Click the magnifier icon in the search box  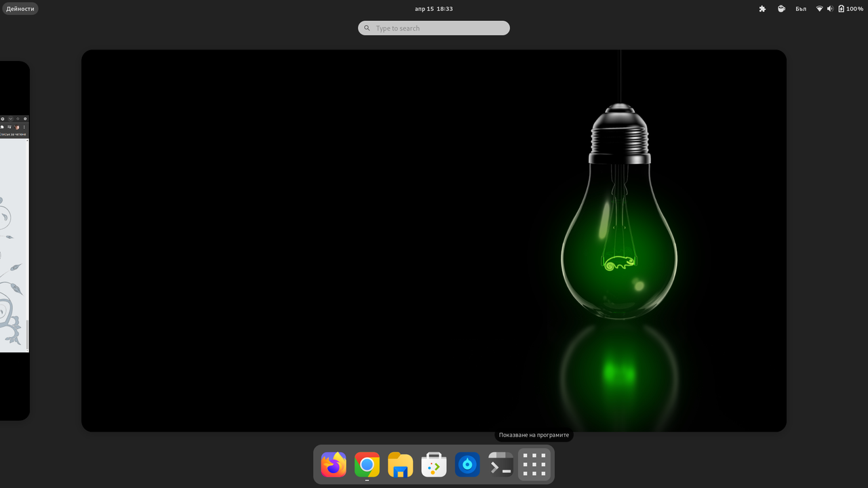tap(367, 28)
